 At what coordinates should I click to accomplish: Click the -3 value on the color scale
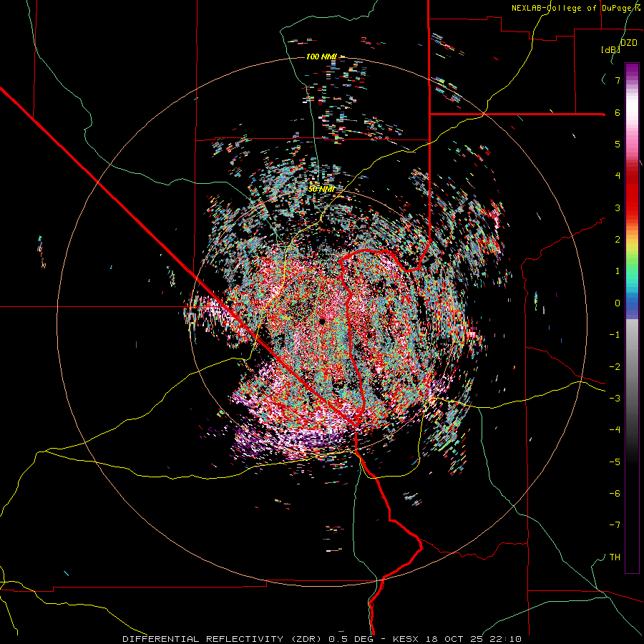(615, 399)
